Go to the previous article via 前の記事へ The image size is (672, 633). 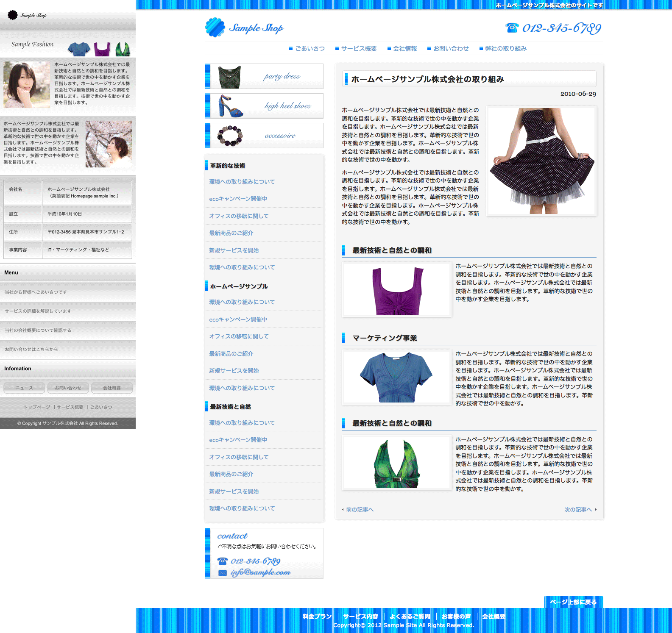pos(359,510)
